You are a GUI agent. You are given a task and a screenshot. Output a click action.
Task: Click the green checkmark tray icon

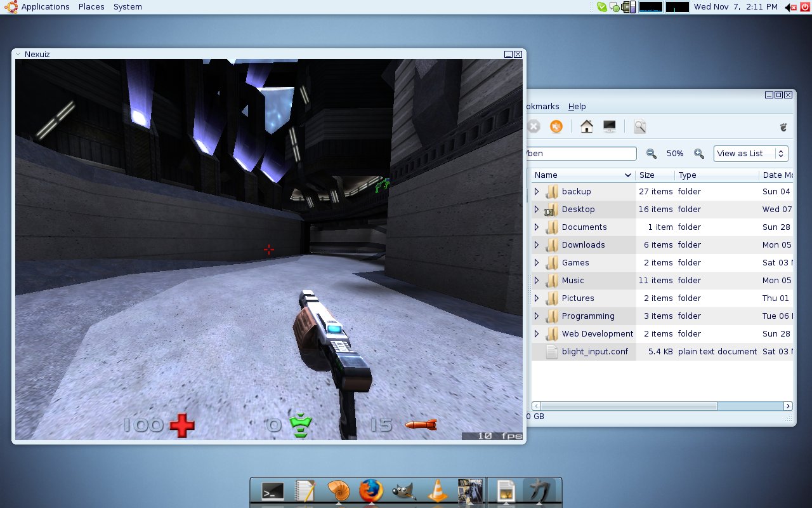[x=602, y=7]
